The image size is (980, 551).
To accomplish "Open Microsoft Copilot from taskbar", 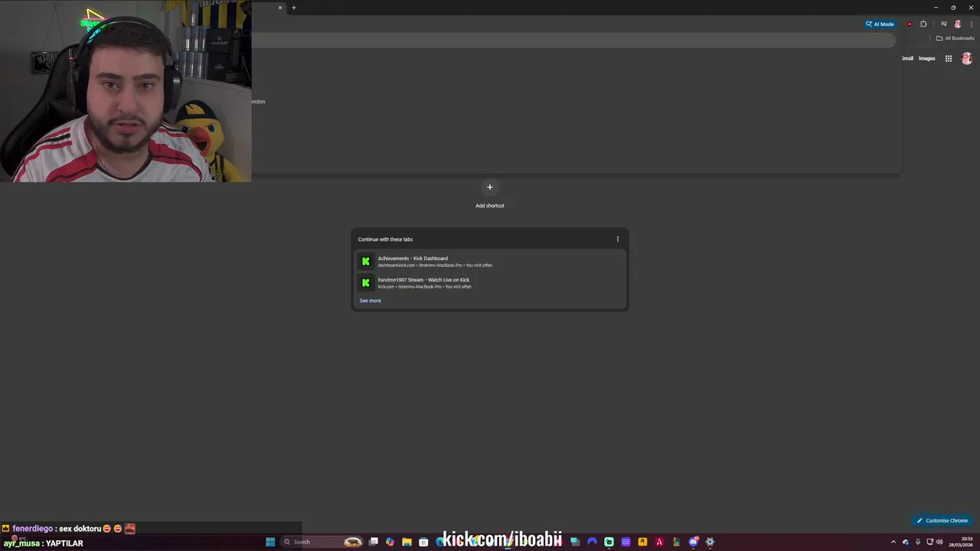I will (x=390, y=542).
